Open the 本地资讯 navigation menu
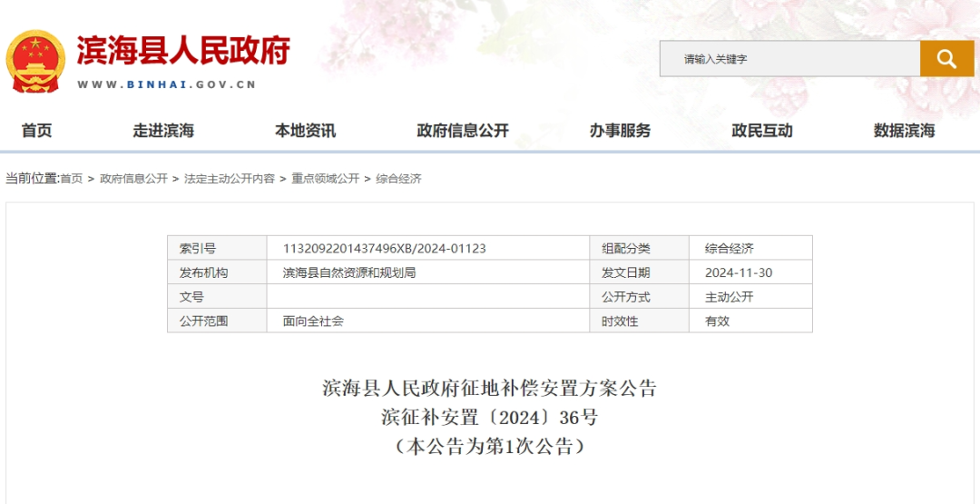The width and height of the screenshot is (980, 504). point(305,131)
